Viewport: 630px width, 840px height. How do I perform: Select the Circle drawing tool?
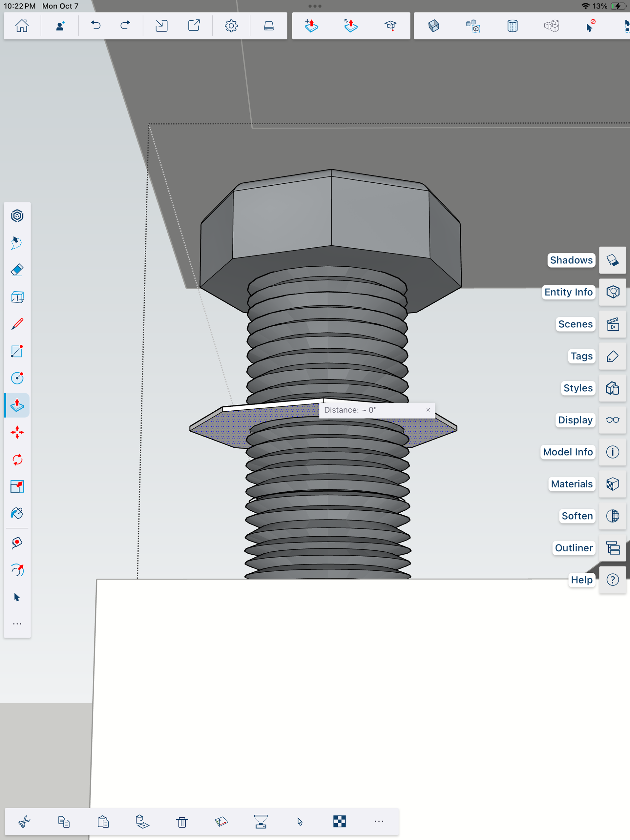click(x=17, y=378)
